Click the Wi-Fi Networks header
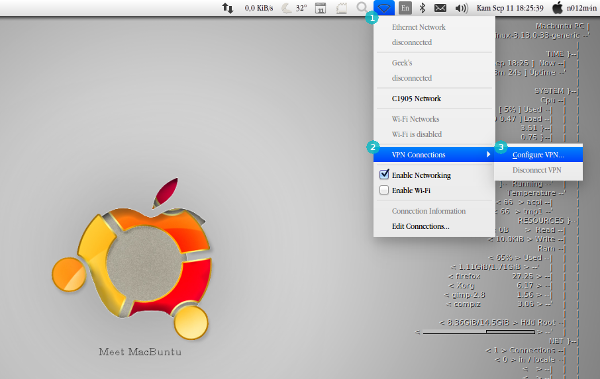 (x=415, y=119)
